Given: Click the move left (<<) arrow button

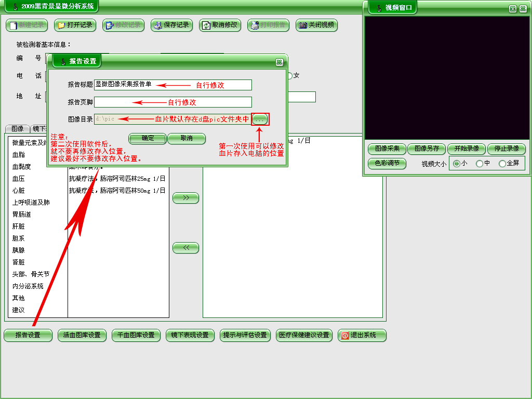Looking at the screenshot, I should [185, 248].
